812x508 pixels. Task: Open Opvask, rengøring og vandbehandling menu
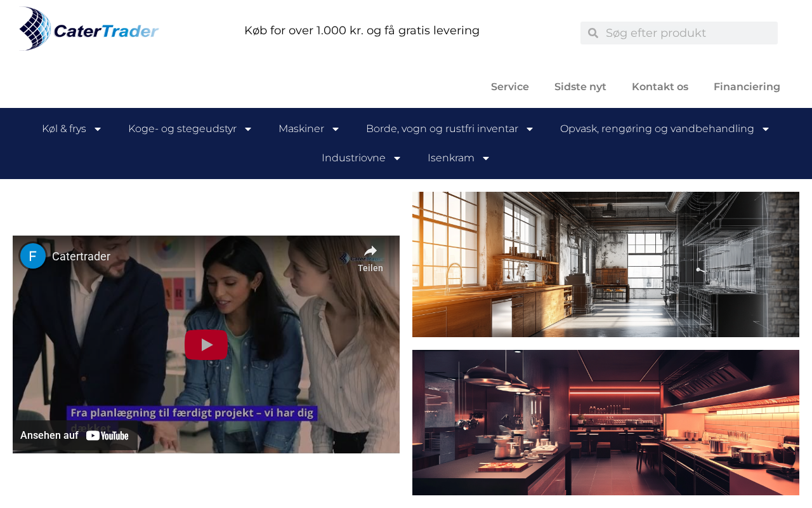(x=657, y=129)
